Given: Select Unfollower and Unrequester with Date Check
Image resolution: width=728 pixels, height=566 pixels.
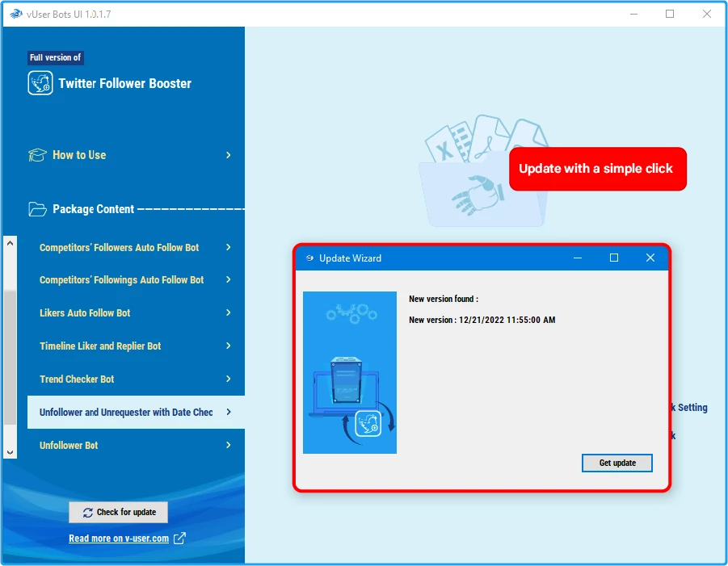Looking at the screenshot, I should click(136, 412).
